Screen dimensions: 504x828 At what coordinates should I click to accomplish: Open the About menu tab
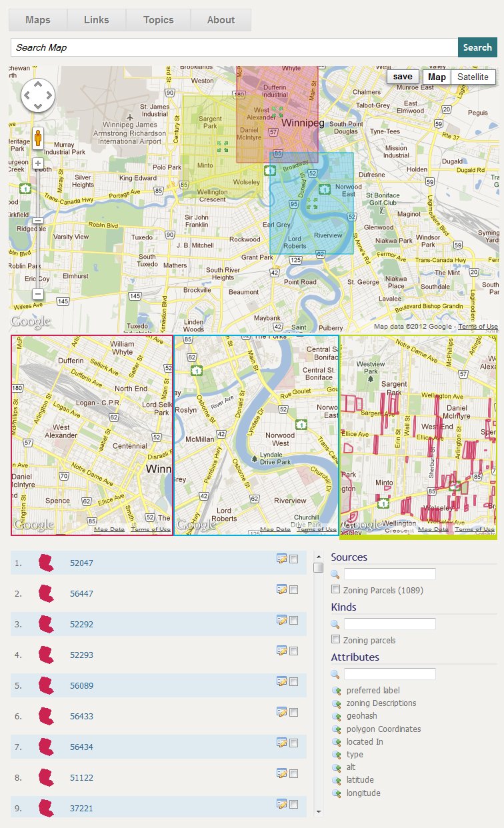click(221, 20)
